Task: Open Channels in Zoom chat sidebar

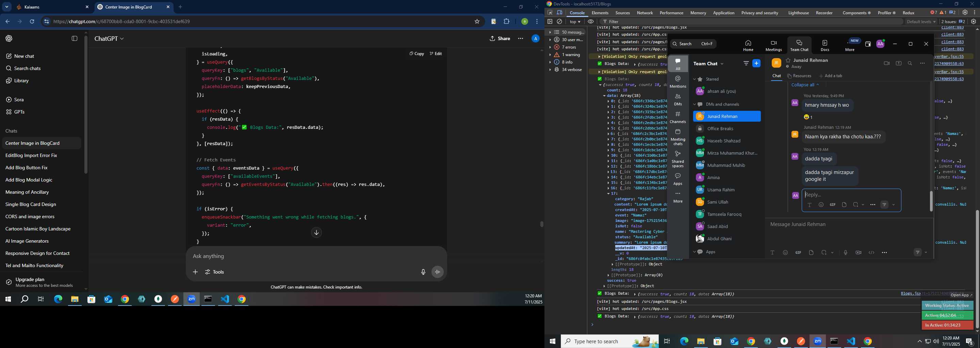Action: [x=678, y=117]
